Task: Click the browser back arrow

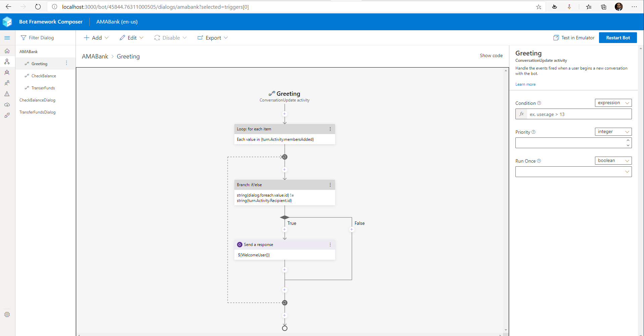Action: click(8, 7)
